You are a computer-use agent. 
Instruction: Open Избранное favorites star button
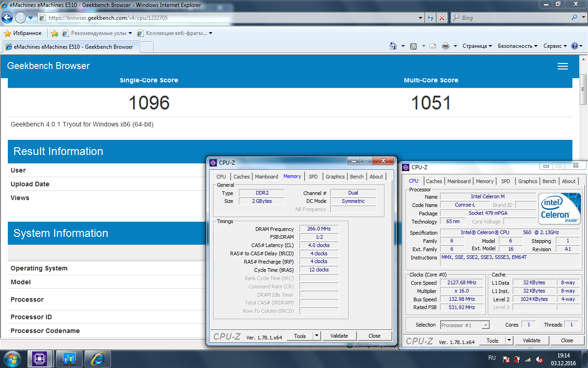coord(23,33)
